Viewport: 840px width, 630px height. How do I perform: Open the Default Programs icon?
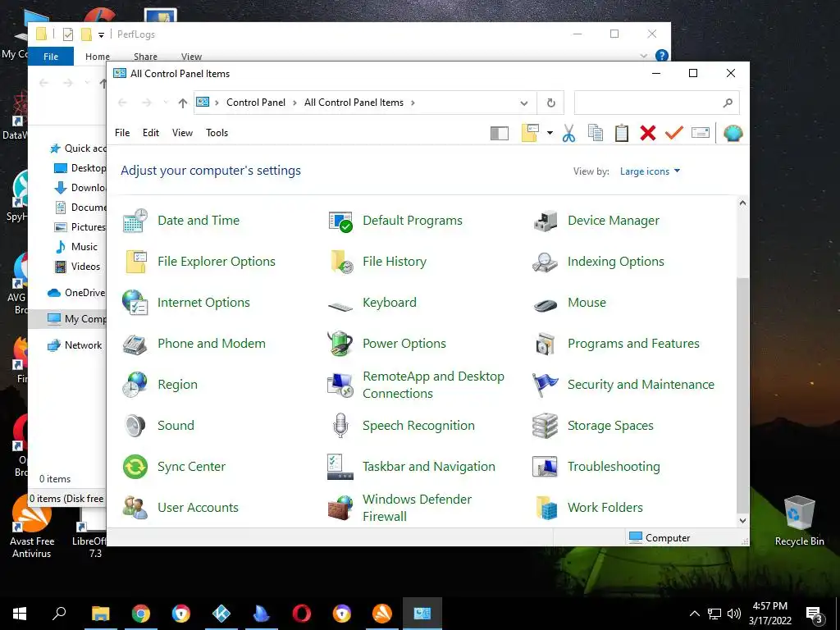(x=340, y=221)
